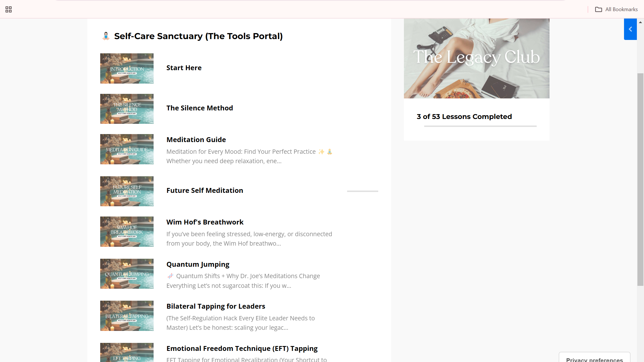Click the meditating person emoji icon
This screenshot has height=362, width=644.
(106, 36)
